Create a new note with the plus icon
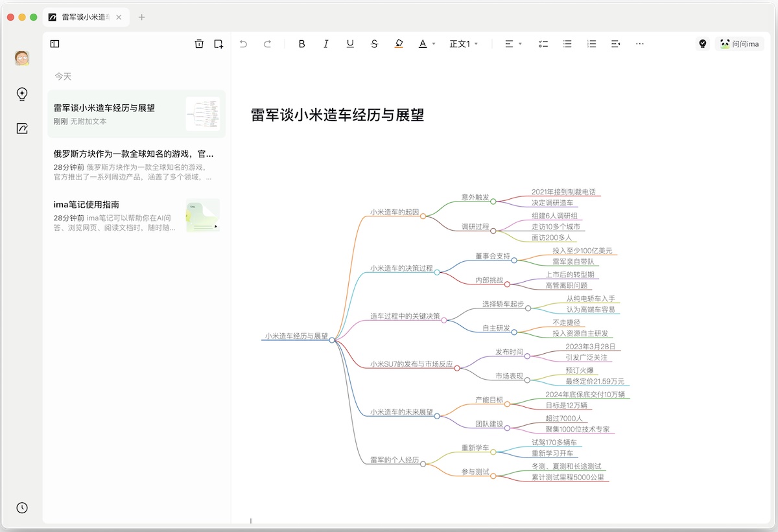 [x=218, y=44]
